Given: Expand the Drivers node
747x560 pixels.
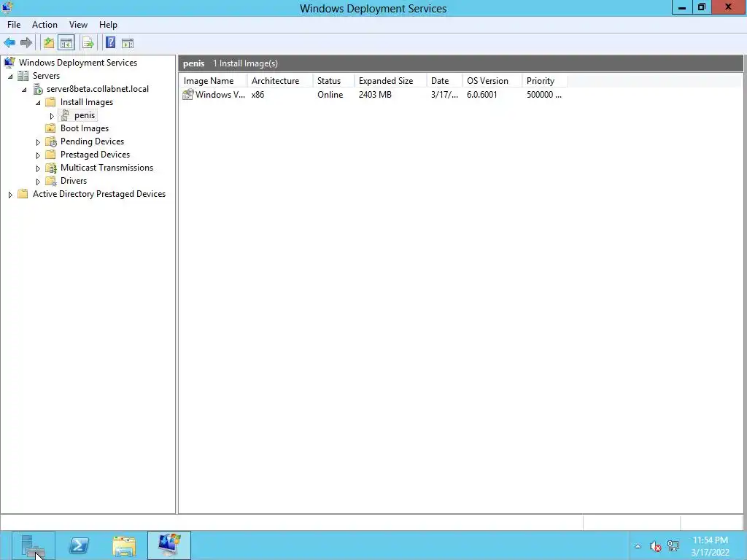Looking at the screenshot, I should pos(38,182).
